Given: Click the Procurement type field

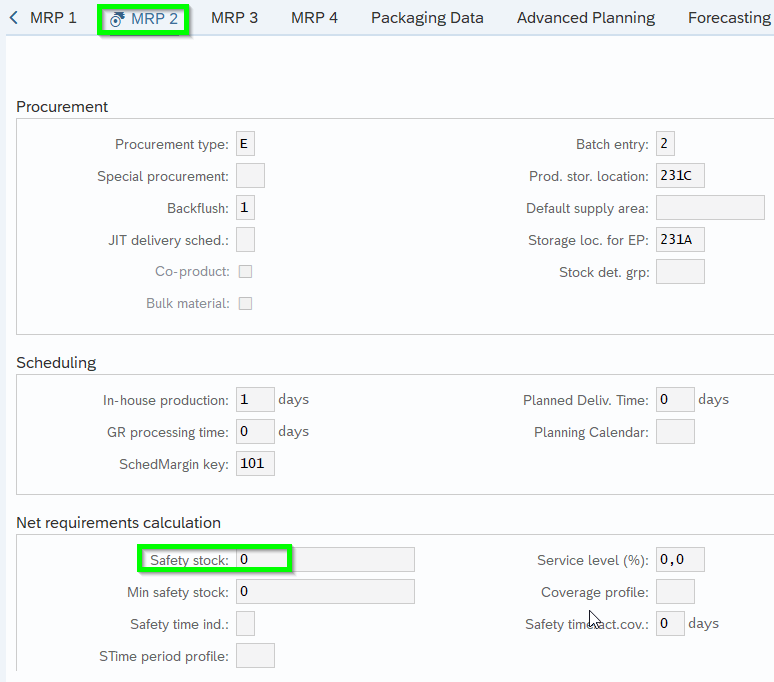Looking at the screenshot, I should tap(245, 144).
